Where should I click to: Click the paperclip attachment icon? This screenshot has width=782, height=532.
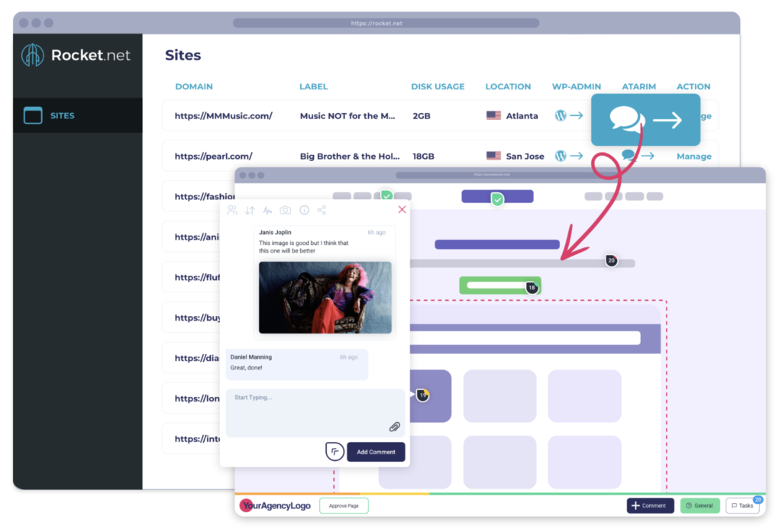395,427
